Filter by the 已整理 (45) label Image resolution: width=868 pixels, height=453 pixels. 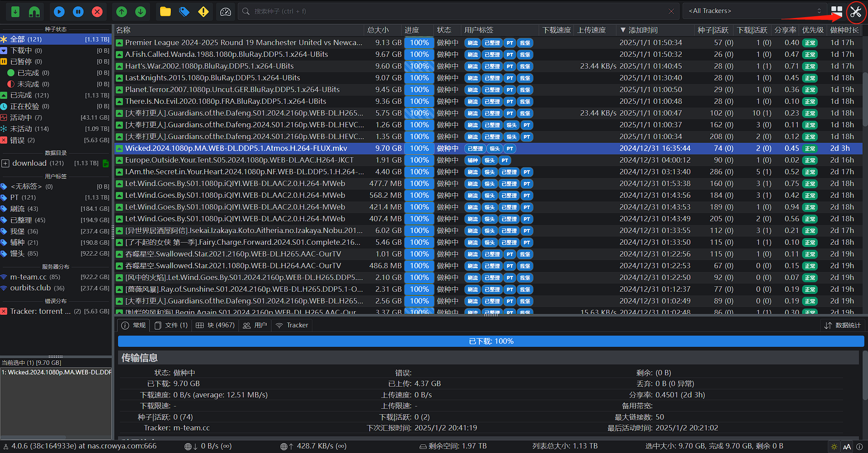point(55,220)
